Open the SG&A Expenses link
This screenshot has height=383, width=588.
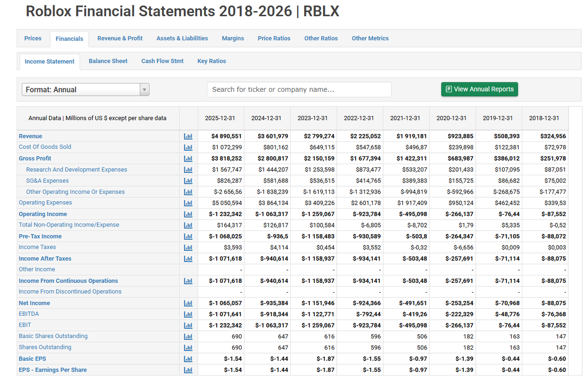pyautogui.click(x=47, y=181)
